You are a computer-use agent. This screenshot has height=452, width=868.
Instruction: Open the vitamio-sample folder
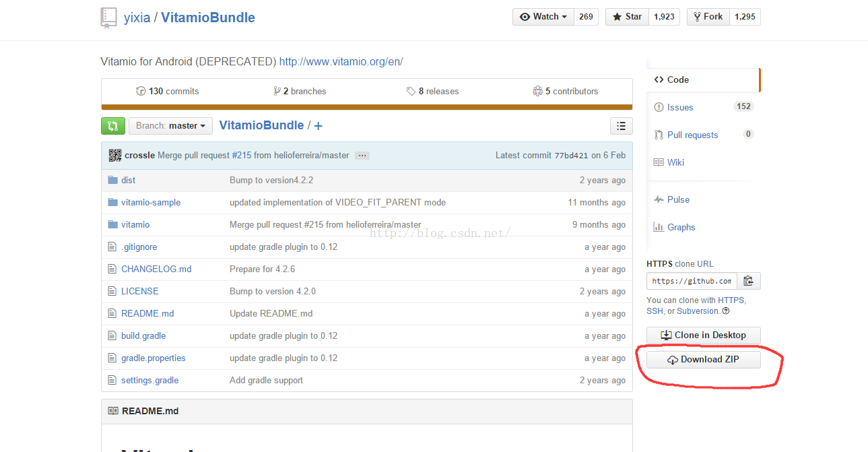pyautogui.click(x=151, y=202)
